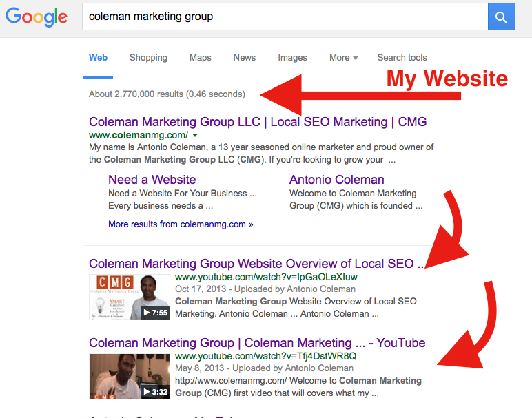Screen dimensions: 532x418
Task: Click May 8, 2013 upload date line
Action: [264, 368]
